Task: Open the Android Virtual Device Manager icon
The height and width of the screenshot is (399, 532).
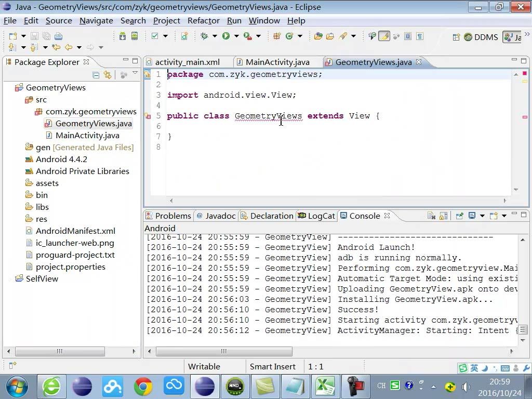Action: (x=135, y=36)
